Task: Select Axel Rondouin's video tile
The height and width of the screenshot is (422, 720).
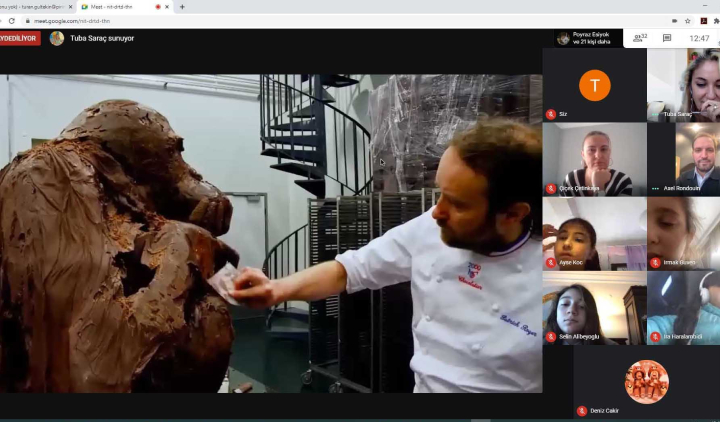Action: coord(683,159)
